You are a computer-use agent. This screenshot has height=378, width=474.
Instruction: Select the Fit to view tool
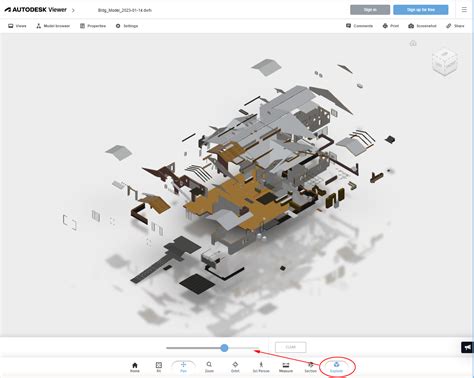(159, 367)
